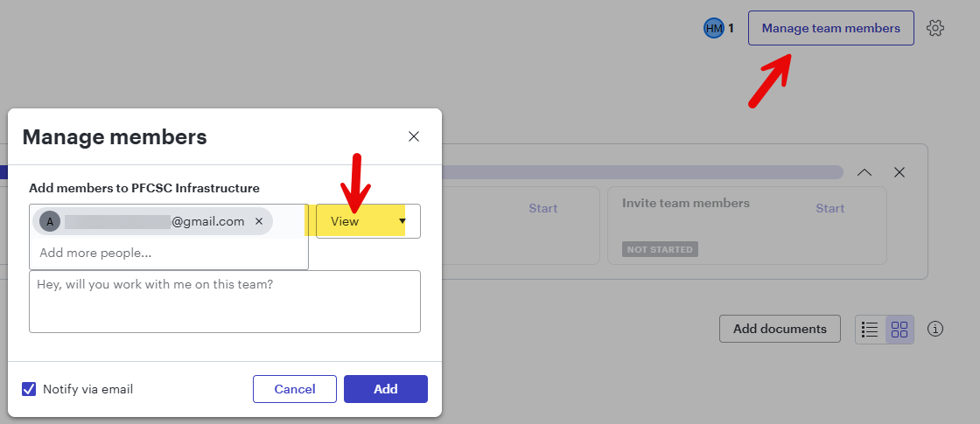Close the Manage members dialog
This screenshot has height=424, width=980.
[x=414, y=136]
